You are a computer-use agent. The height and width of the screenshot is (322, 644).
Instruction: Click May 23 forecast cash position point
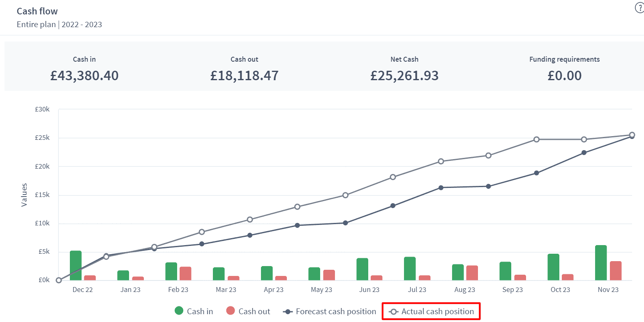click(x=345, y=223)
